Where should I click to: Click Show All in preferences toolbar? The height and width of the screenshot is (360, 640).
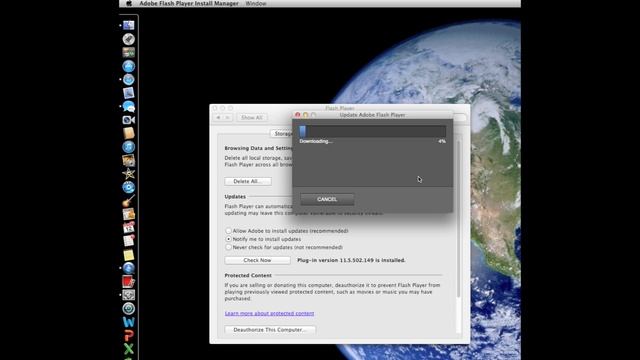[x=252, y=118]
